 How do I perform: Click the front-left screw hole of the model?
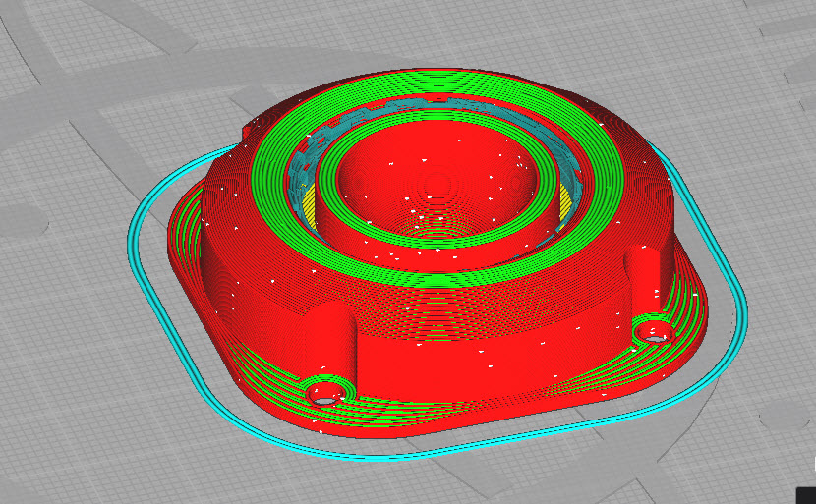point(324,394)
